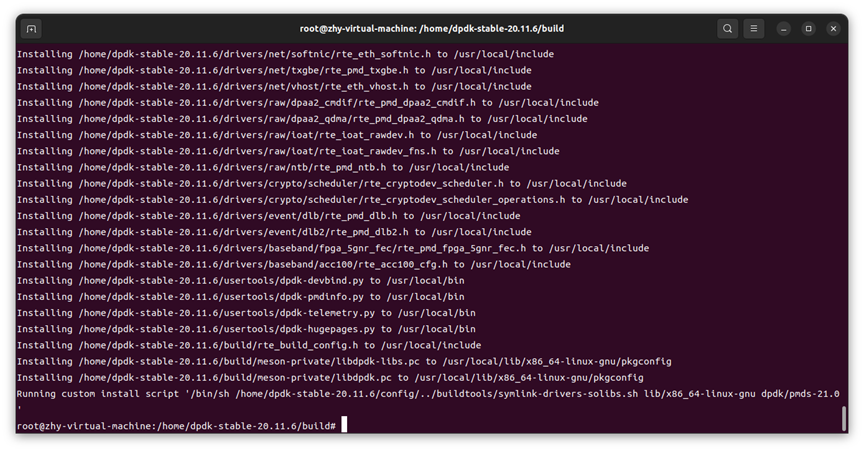The height and width of the screenshot is (451, 864).
Task: Maximize the terminal window
Action: (x=808, y=29)
